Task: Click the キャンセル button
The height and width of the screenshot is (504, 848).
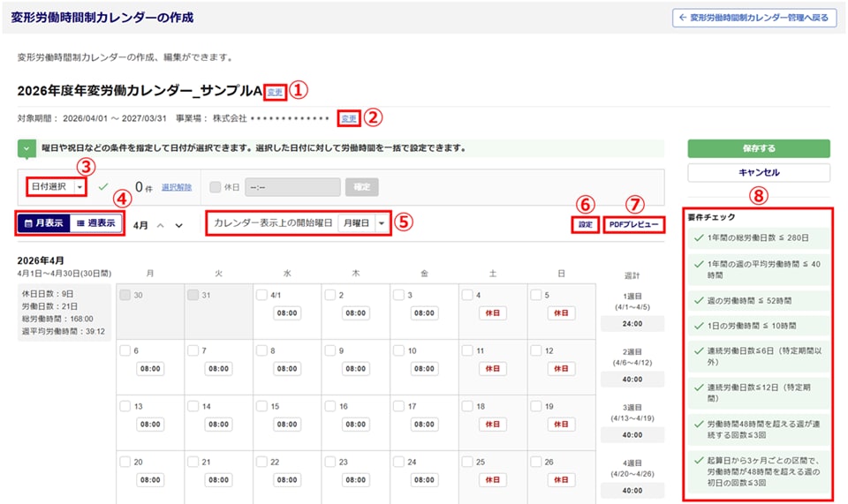Action: coord(758,173)
